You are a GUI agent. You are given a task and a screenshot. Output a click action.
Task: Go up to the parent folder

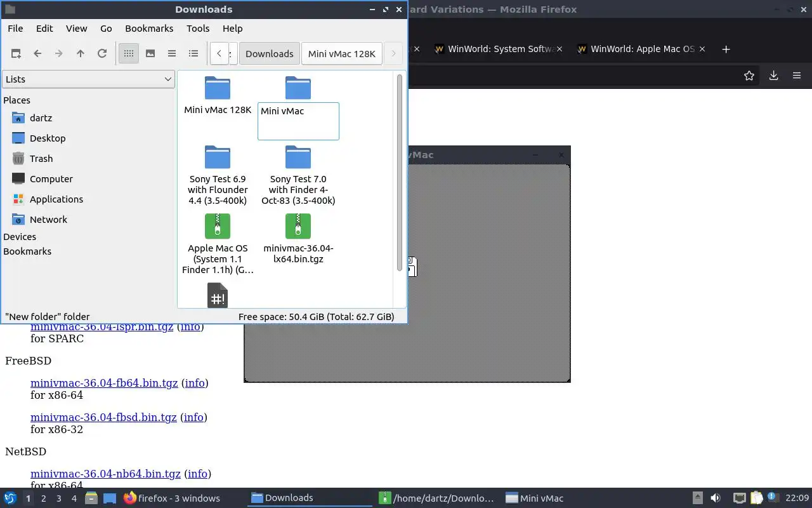(81, 53)
